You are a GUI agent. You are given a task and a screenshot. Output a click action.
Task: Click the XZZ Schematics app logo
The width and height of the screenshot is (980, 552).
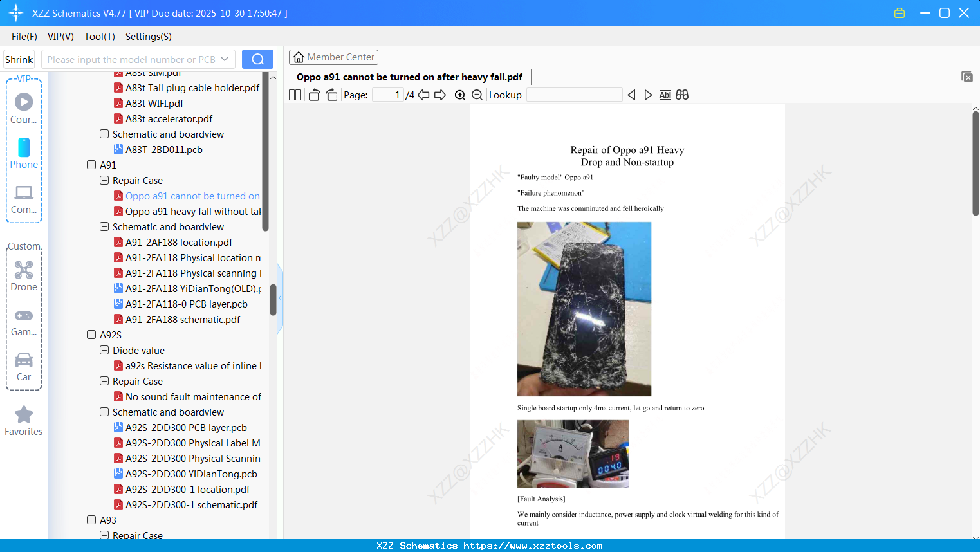[16, 13]
